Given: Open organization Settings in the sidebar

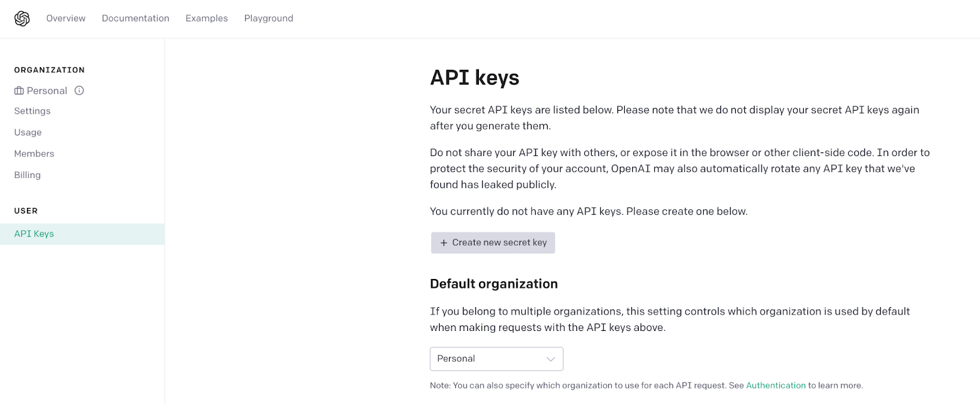Looking at the screenshot, I should [32, 111].
